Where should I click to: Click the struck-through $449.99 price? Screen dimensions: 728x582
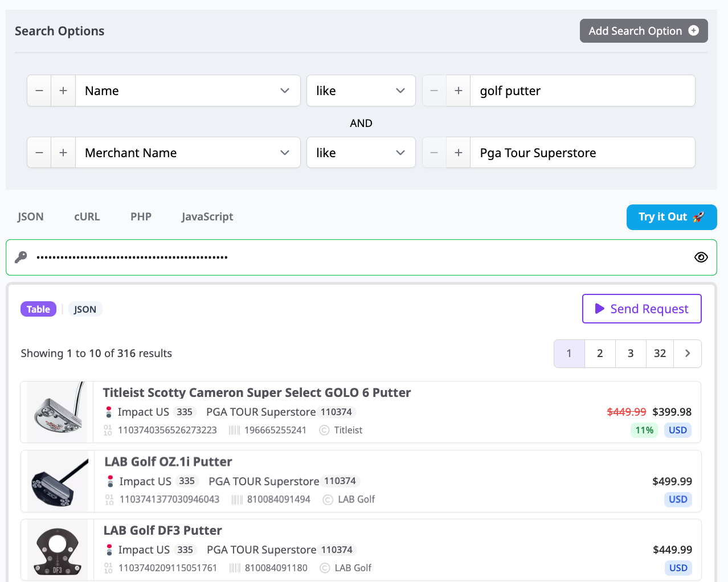coord(627,412)
